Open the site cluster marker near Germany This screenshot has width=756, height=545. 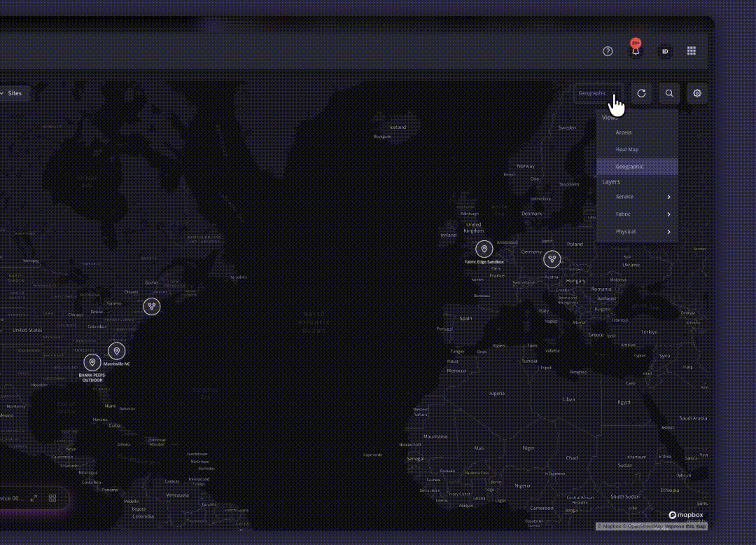(552, 259)
